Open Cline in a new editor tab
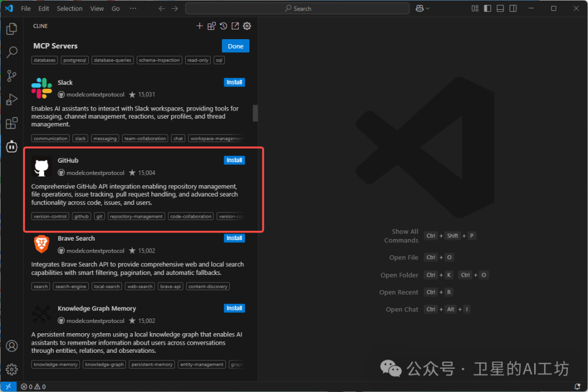This screenshot has height=392, width=588. pyautogui.click(x=235, y=26)
